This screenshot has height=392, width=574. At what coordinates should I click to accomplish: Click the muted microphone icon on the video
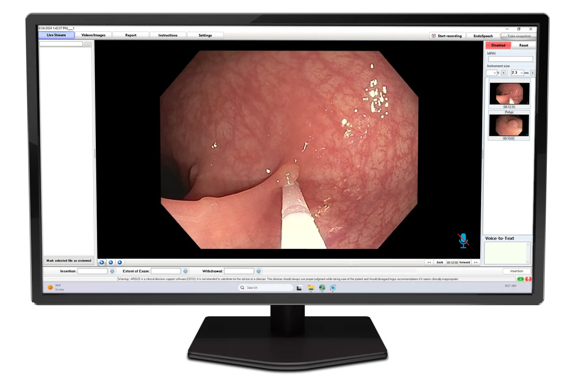click(463, 240)
